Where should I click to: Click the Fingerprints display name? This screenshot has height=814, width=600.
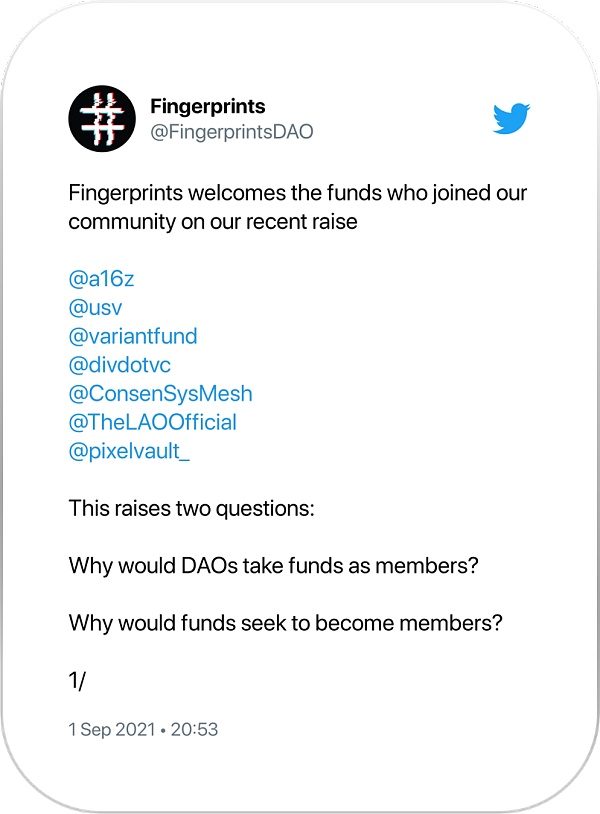pos(207,106)
